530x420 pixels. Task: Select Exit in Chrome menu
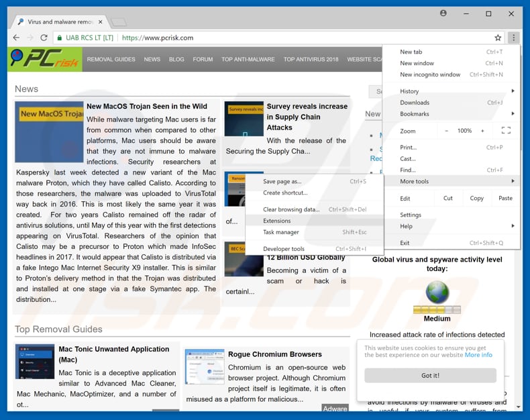pyautogui.click(x=452, y=243)
